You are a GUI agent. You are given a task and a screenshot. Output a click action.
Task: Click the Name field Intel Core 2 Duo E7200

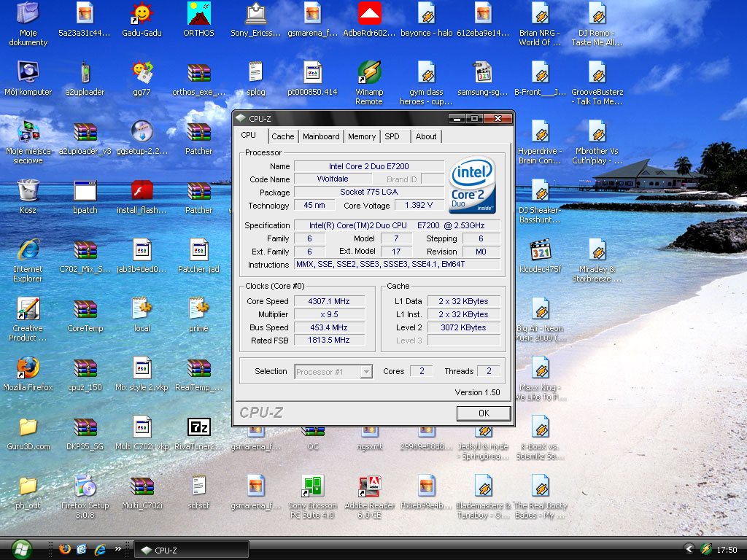pos(368,166)
